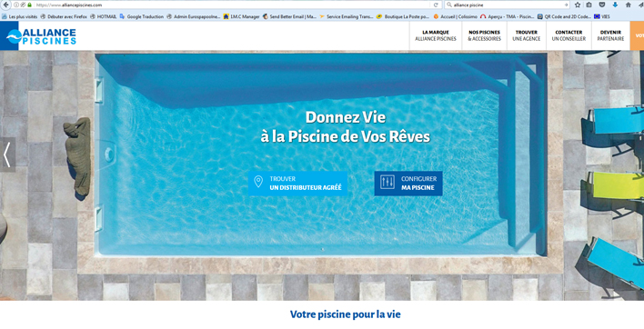The width and height of the screenshot is (644, 329).
Task: Go to browser home page icon
Action: pyautogui.click(x=628, y=5)
